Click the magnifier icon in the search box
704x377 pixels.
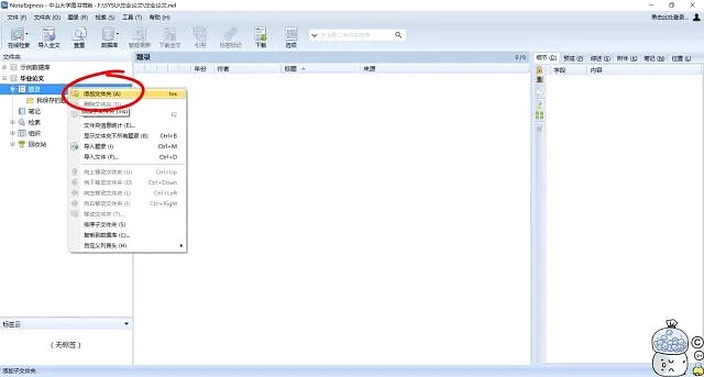[x=398, y=35]
